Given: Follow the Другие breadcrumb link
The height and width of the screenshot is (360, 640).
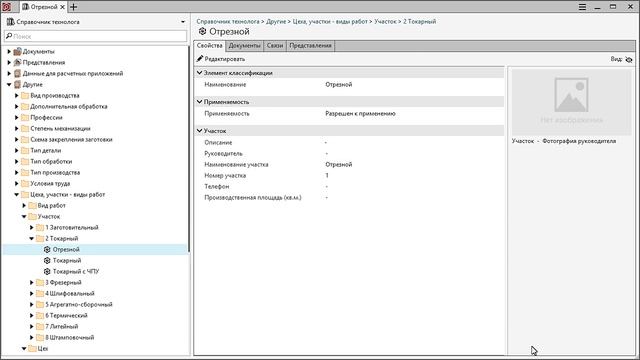Looking at the screenshot, I should [x=276, y=21].
